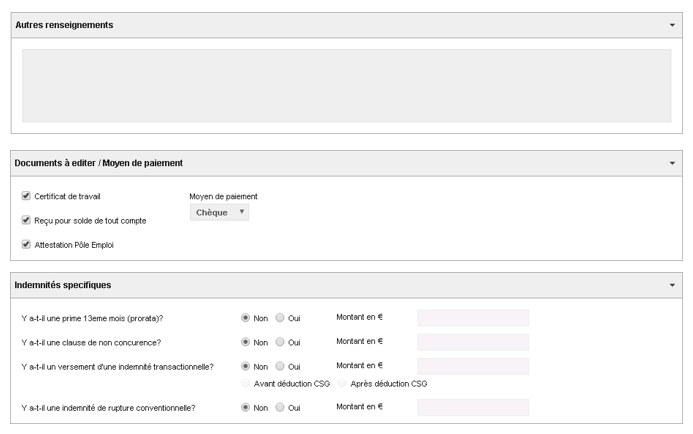Select Oui for clause de non concurence
Viewport: 693px width, 434px height.
point(280,342)
